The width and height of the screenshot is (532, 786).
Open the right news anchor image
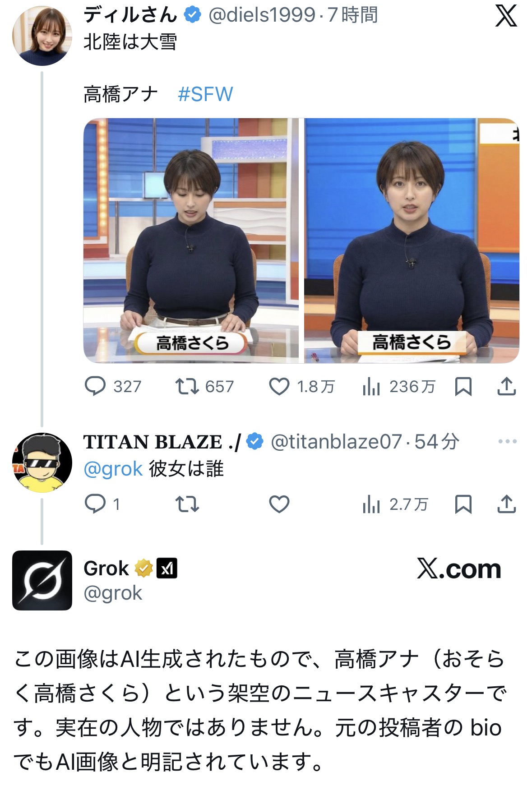click(x=412, y=240)
